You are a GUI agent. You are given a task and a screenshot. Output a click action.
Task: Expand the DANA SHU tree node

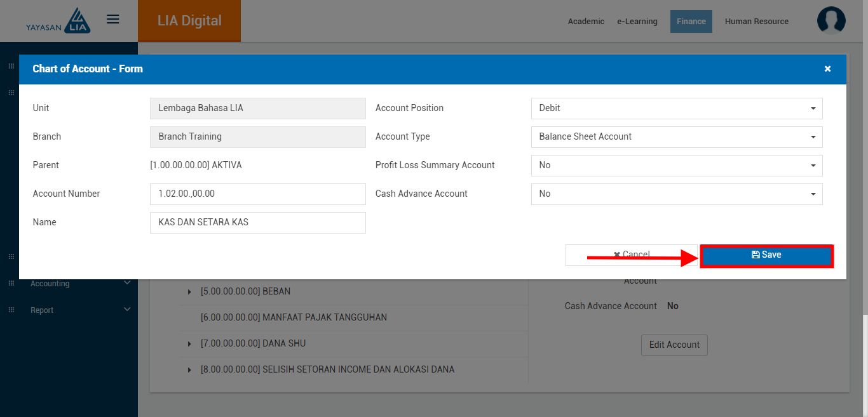point(189,344)
